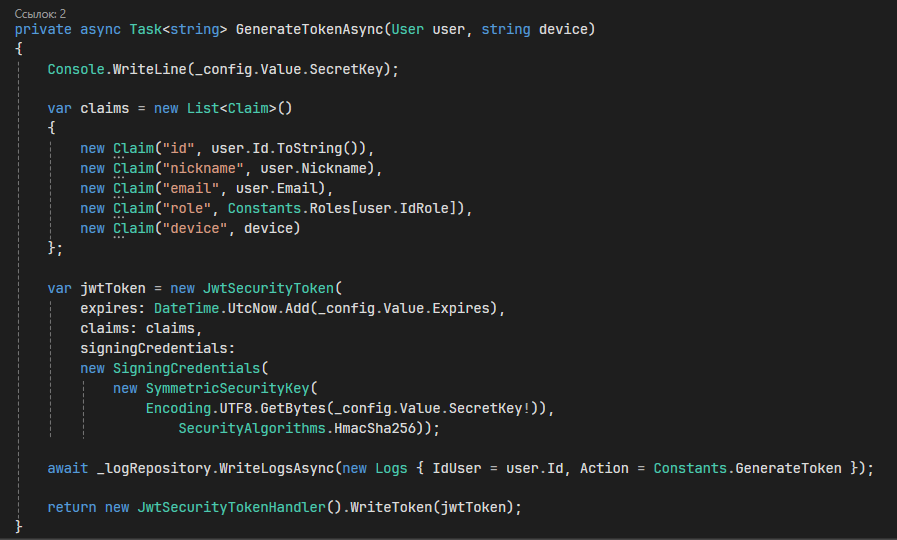Click the JwtSecurityTokenHandler in return statement
Image resolution: width=897 pixels, height=540 pixels.
[231, 507]
